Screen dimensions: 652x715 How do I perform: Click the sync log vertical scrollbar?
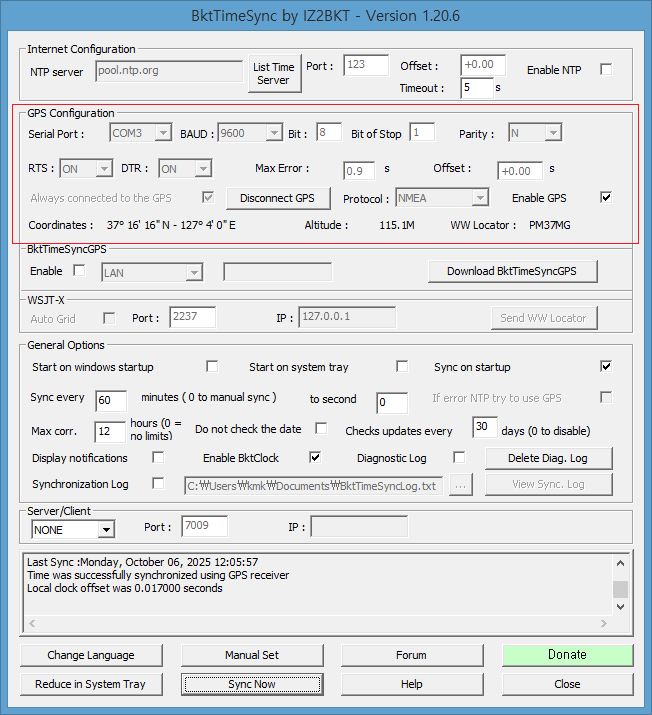point(620,589)
